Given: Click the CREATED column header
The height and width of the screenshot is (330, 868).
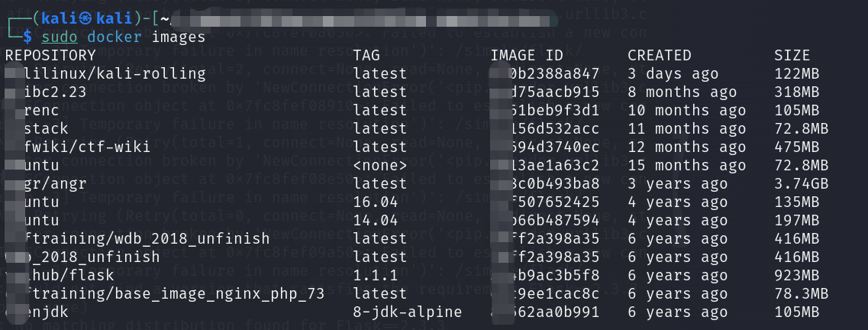Looking at the screenshot, I should pyautogui.click(x=659, y=55).
